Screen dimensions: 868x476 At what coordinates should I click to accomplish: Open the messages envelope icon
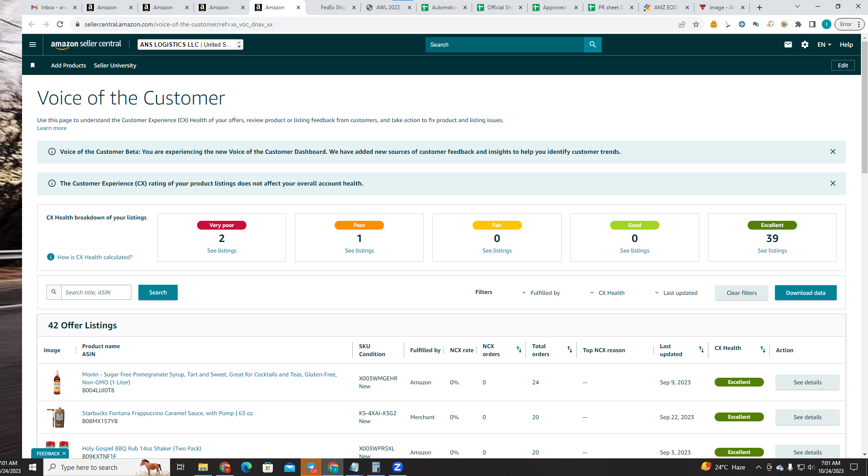[788, 45]
